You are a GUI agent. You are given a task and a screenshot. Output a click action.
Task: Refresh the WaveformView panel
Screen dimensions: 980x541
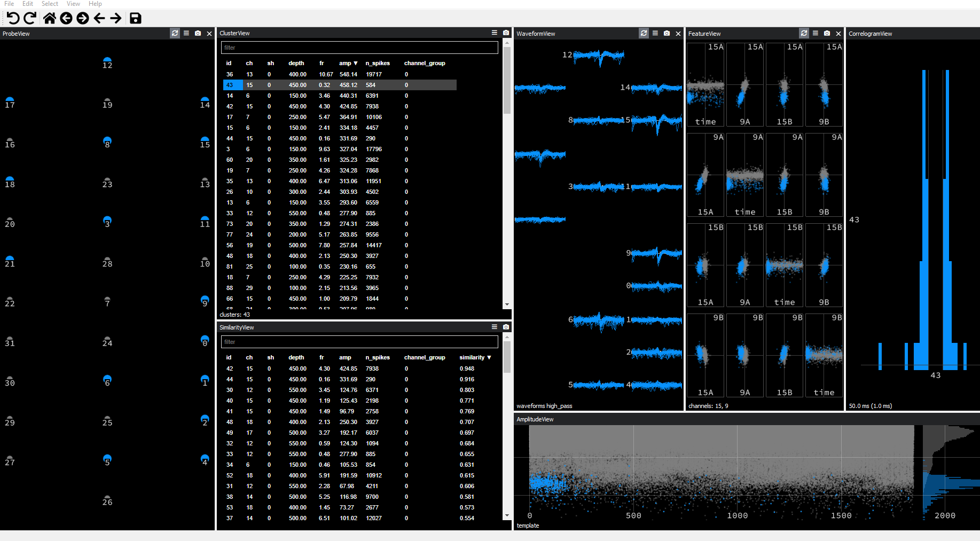tap(644, 33)
